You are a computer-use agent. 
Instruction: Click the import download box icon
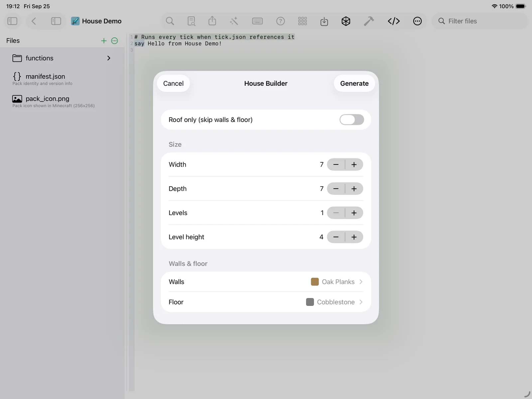coord(324,21)
